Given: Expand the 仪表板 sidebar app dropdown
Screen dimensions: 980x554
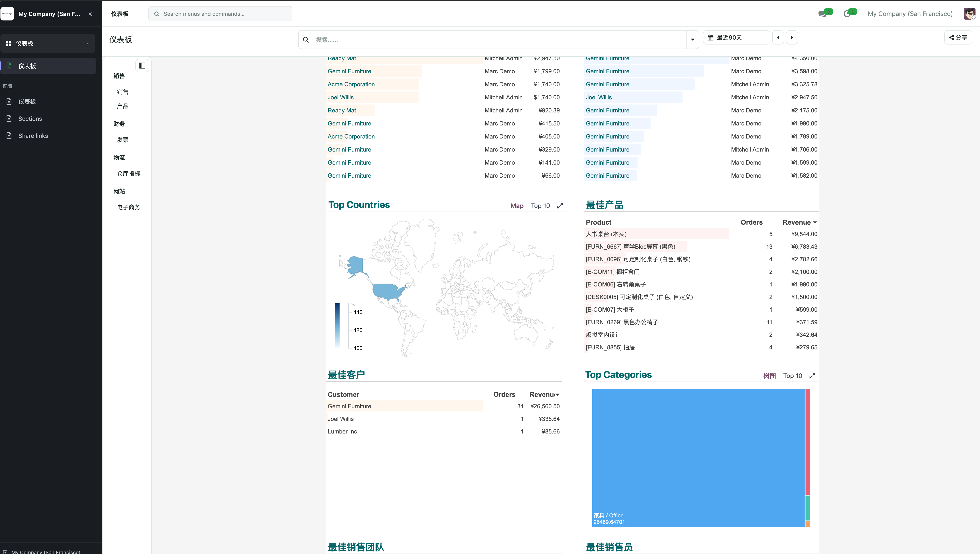Looking at the screenshot, I should (x=48, y=43).
